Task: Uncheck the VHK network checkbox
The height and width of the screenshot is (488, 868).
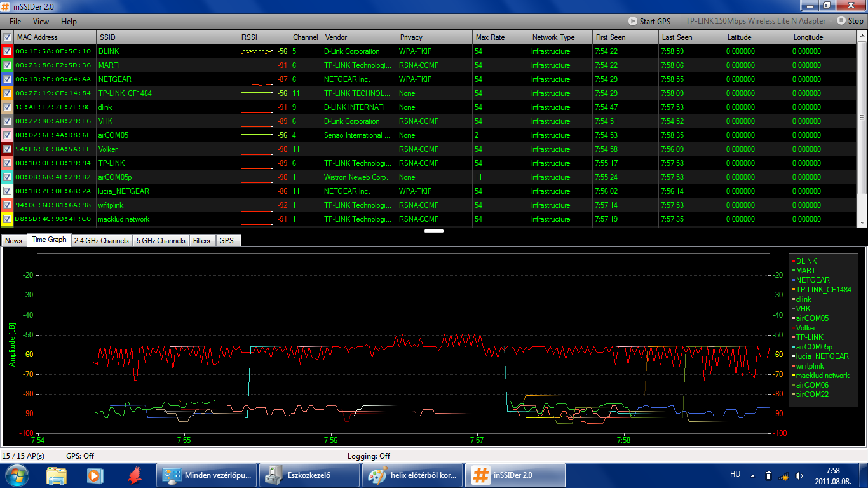Action: click(7, 121)
